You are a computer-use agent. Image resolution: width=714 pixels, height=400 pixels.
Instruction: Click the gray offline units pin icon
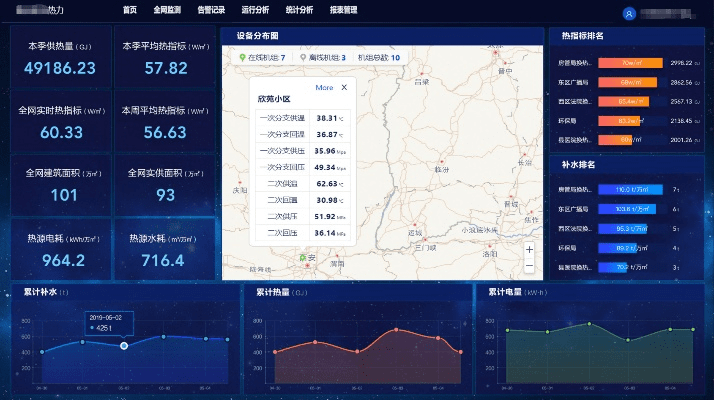click(303, 58)
